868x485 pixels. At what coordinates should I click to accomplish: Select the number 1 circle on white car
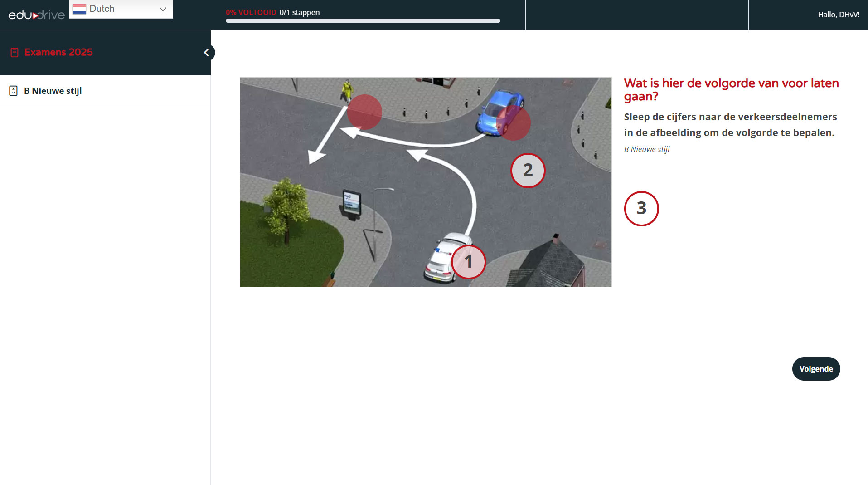pyautogui.click(x=468, y=262)
